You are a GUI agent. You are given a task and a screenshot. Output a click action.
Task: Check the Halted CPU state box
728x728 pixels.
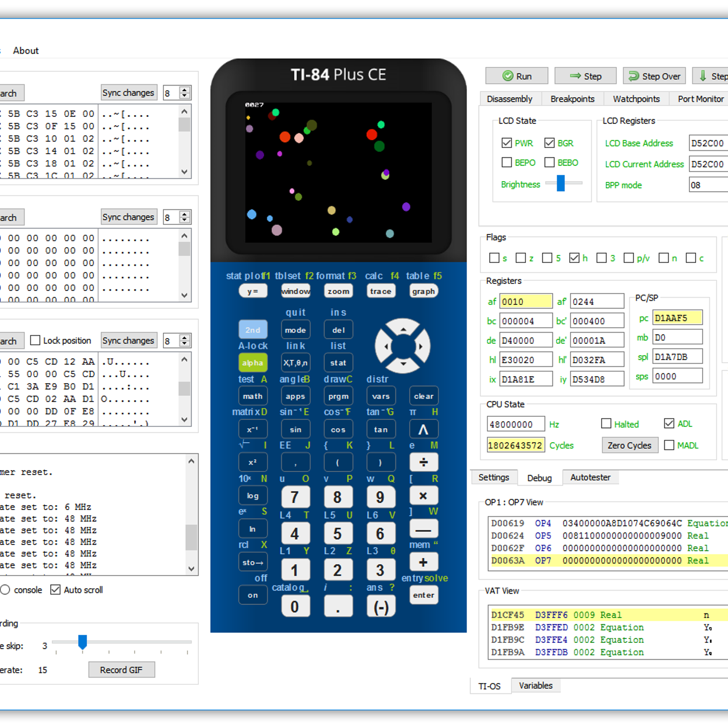pyautogui.click(x=606, y=424)
